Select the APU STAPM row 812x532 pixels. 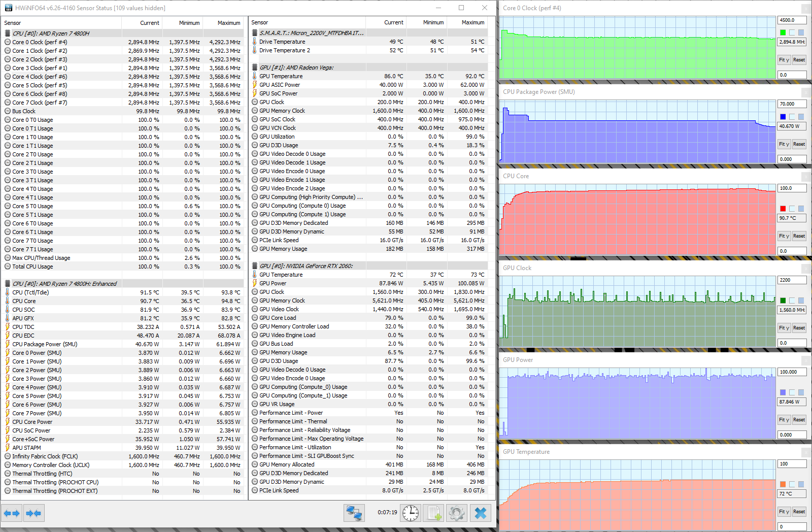(123, 448)
